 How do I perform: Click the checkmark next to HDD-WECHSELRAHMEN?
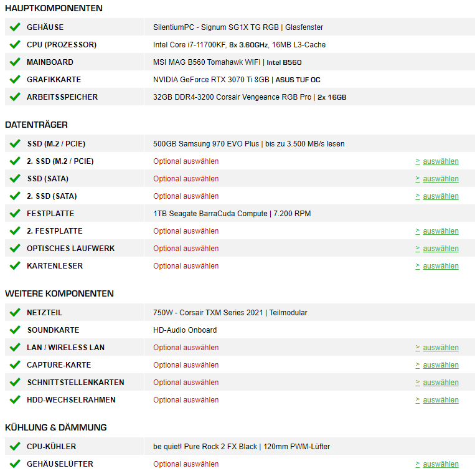point(15,399)
